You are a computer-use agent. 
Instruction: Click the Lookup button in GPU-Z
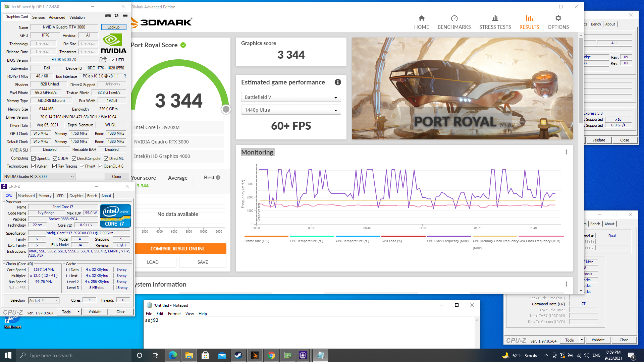click(x=113, y=27)
